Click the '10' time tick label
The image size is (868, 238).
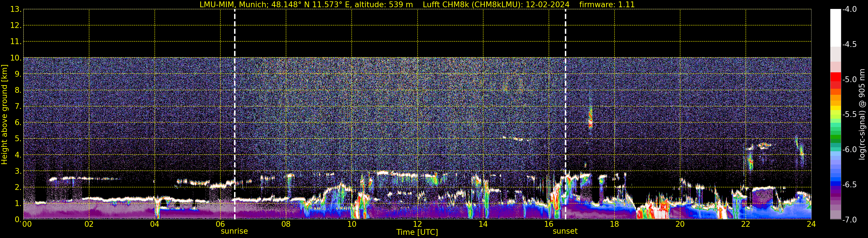352,224
